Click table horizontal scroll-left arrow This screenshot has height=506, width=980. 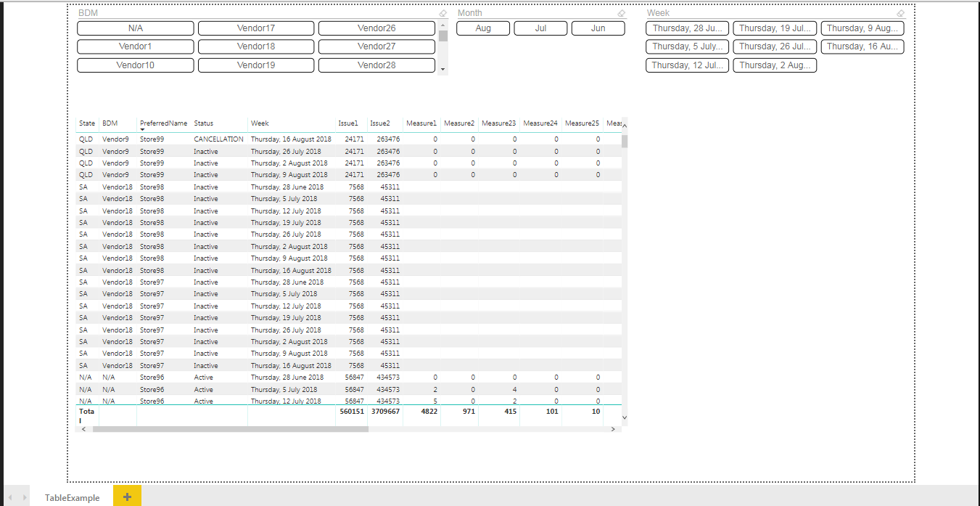pyautogui.click(x=83, y=429)
